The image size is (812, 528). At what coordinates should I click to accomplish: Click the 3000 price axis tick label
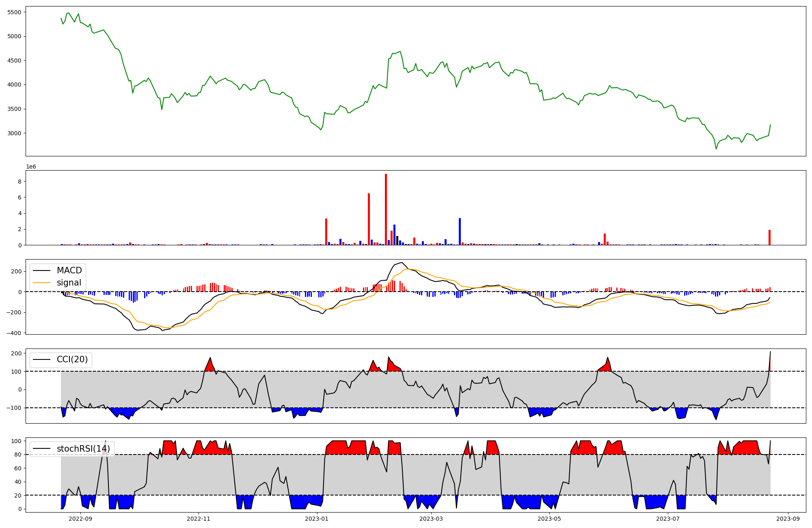click(14, 133)
